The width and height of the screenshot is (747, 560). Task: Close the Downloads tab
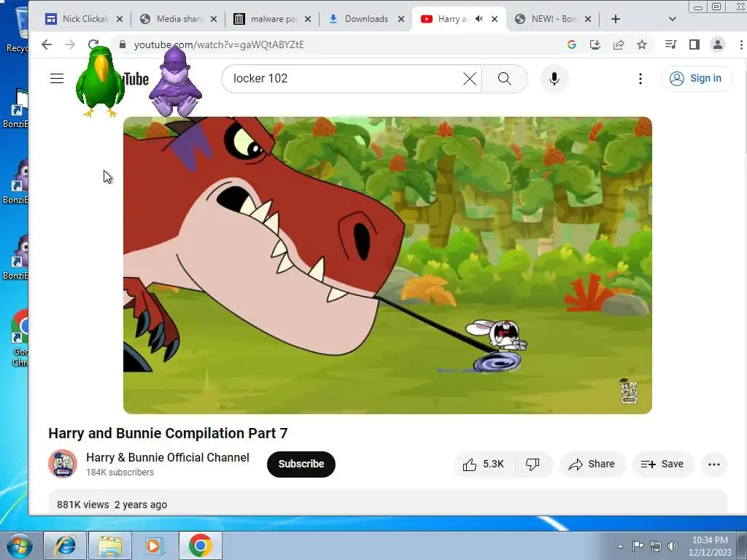[401, 19]
